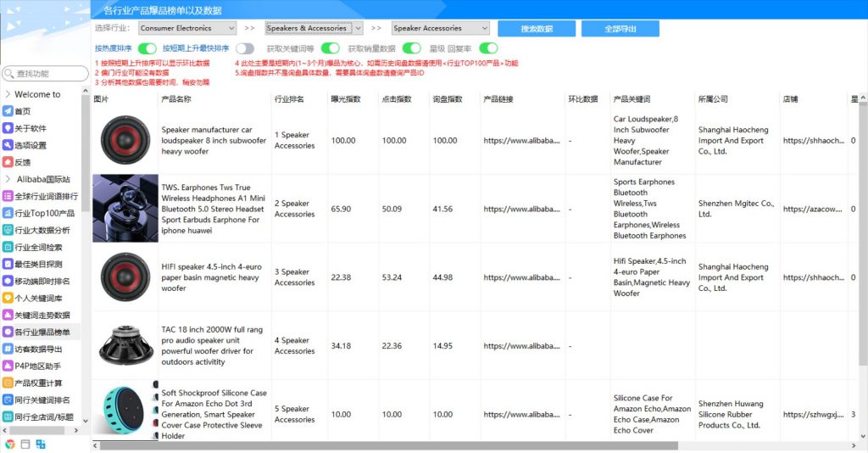The image size is (868, 453).
Task: Open 全球行业词语排行 ranking icon
Action: tap(8, 196)
